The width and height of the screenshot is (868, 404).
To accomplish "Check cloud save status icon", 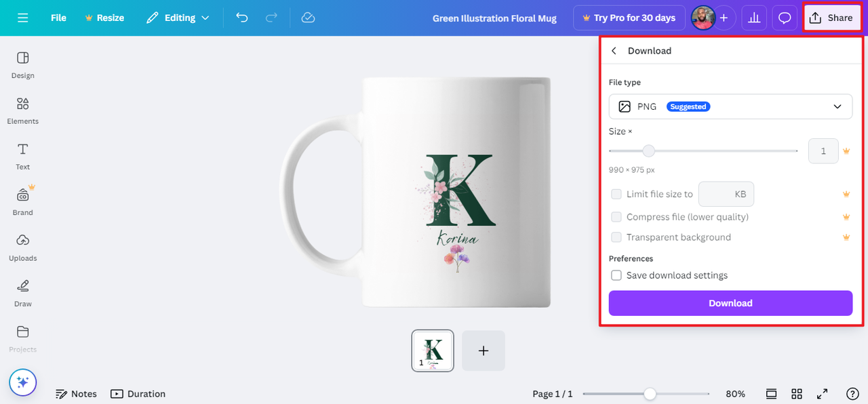I will coord(308,18).
